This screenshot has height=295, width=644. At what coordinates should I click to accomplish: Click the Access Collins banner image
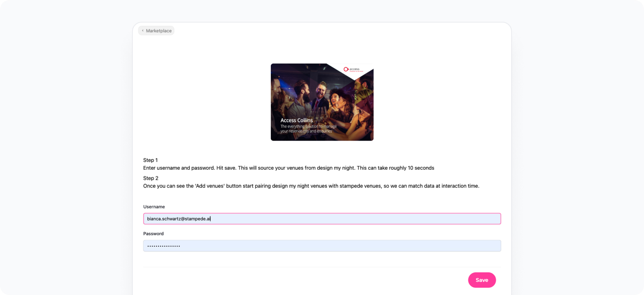(x=322, y=102)
